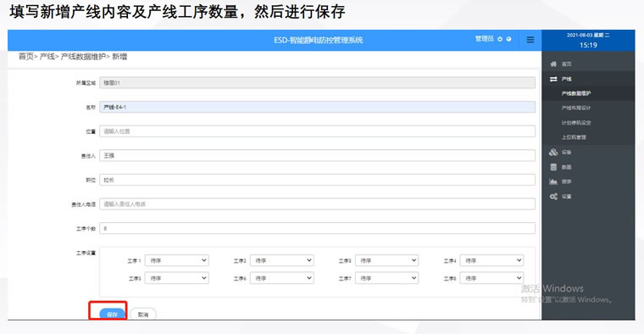The width and height of the screenshot is (644, 334).
Task: Click 首页 in the breadcrumb
Action: coord(26,57)
